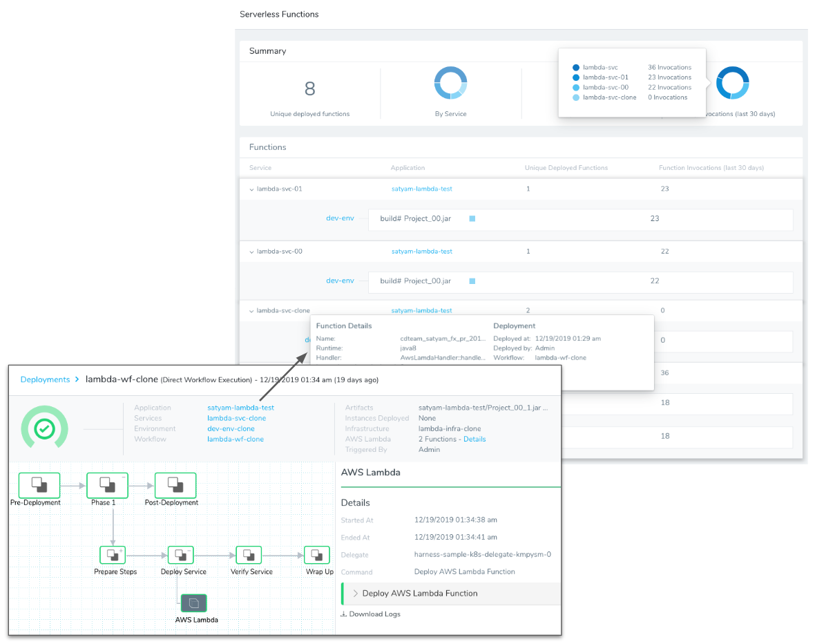The image size is (815, 644).
Task: Open the Deployments breadcrumb link
Action: pyautogui.click(x=45, y=379)
